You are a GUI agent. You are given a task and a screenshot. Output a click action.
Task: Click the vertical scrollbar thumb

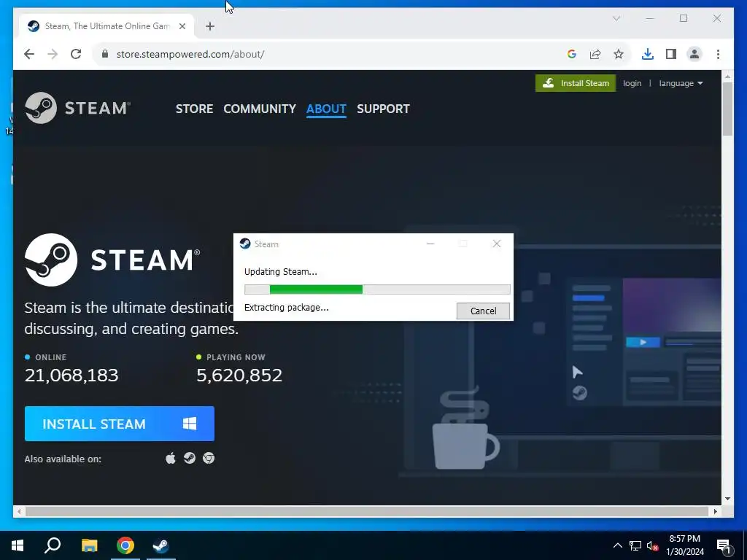pos(727,109)
